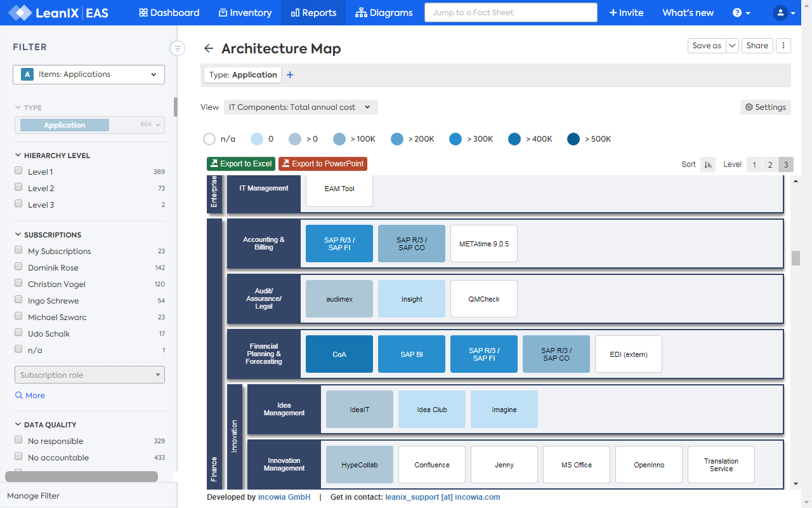Viewport: 812px width, 508px height.
Task: Click the Sort order icon
Action: click(x=708, y=164)
